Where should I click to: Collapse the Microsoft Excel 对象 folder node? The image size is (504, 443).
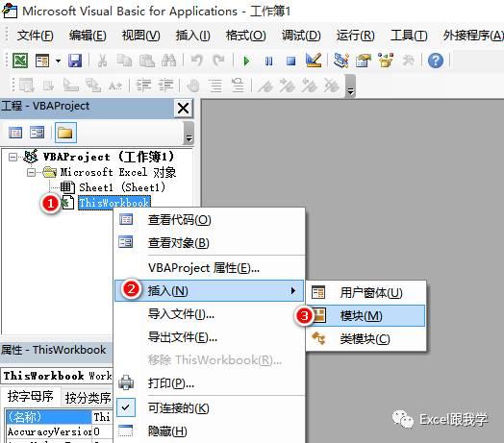pos(31,173)
